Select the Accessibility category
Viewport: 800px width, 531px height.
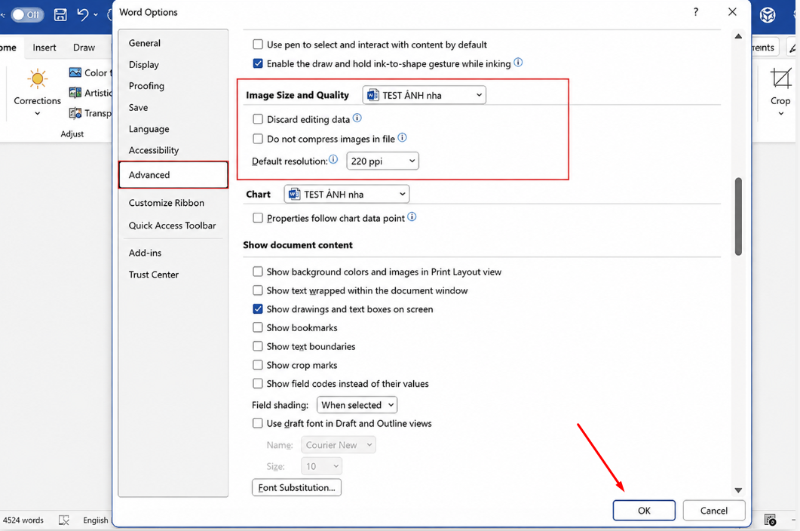173,150
